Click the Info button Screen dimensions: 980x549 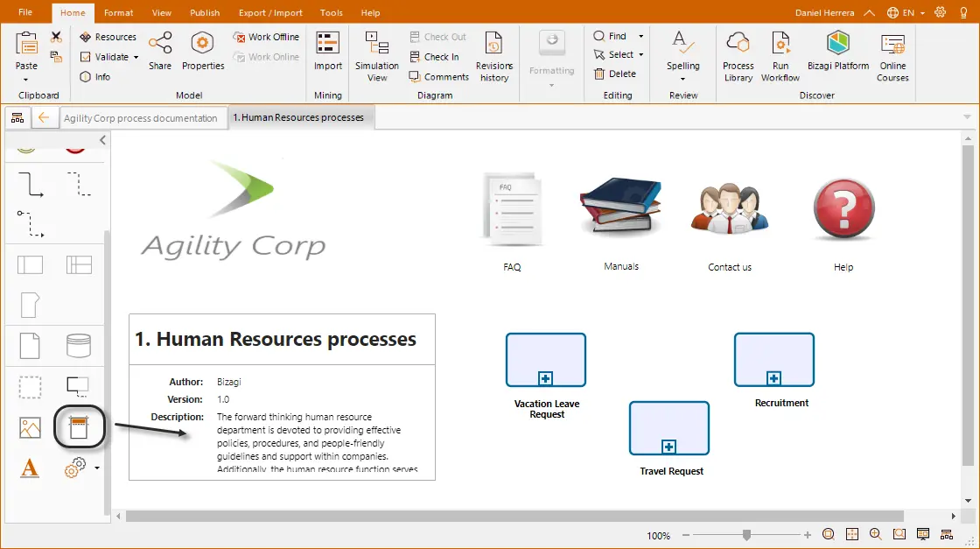click(95, 77)
